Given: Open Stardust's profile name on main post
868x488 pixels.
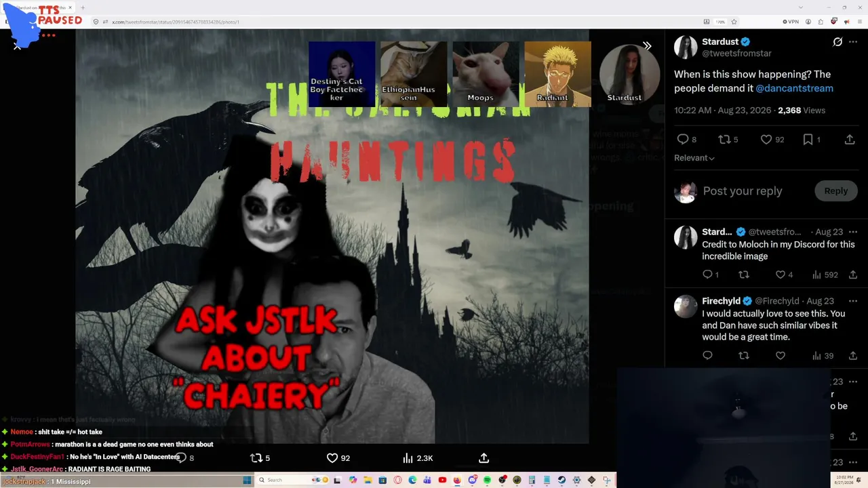Looking at the screenshot, I should click(x=720, y=41).
